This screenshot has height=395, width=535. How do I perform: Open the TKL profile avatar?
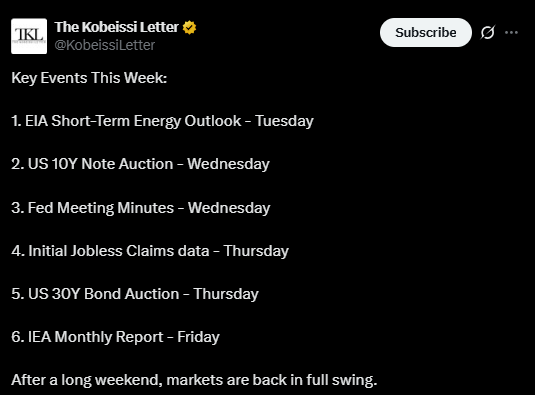[x=29, y=36]
